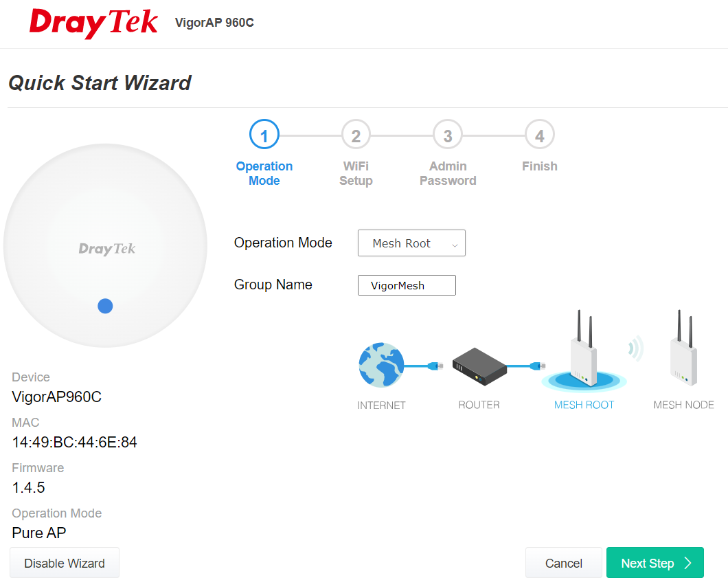Click the chevron arrow in the Next Step button

688,563
